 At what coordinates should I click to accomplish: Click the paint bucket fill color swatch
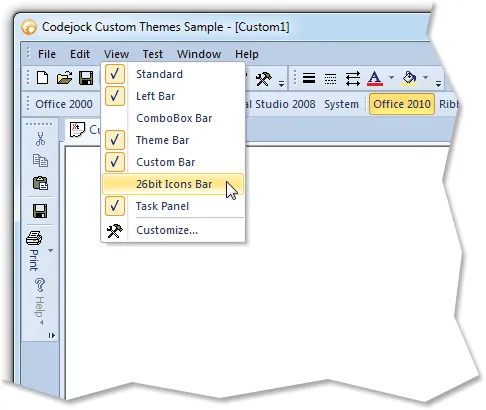click(410, 79)
